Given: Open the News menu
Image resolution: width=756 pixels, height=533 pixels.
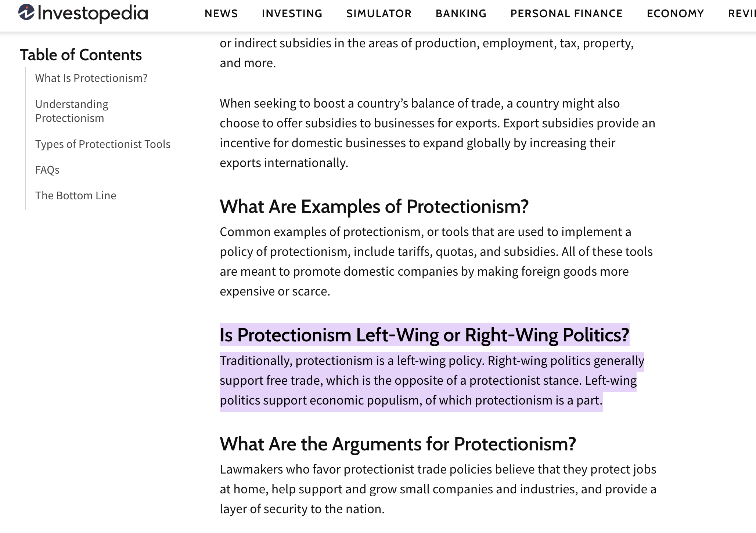Looking at the screenshot, I should click(x=221, y=14).
